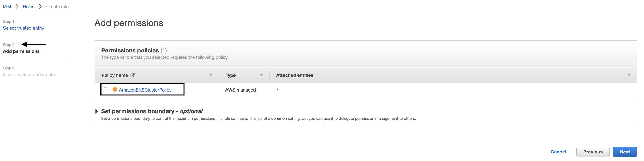Click the Type column header

click(230, 75)
